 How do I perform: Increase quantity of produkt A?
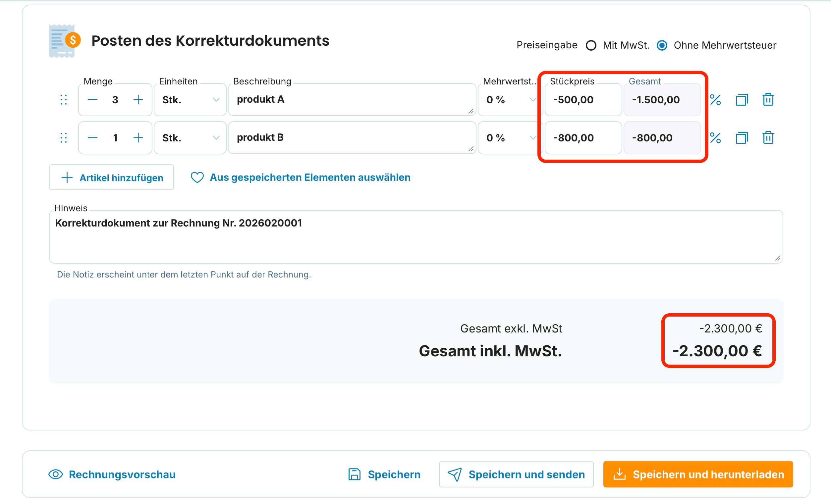click(x=138, y=100)
